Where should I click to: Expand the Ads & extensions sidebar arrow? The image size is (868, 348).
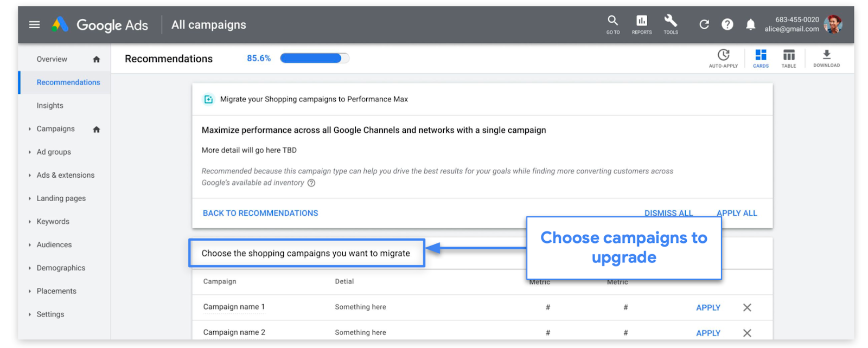(29, 176)
